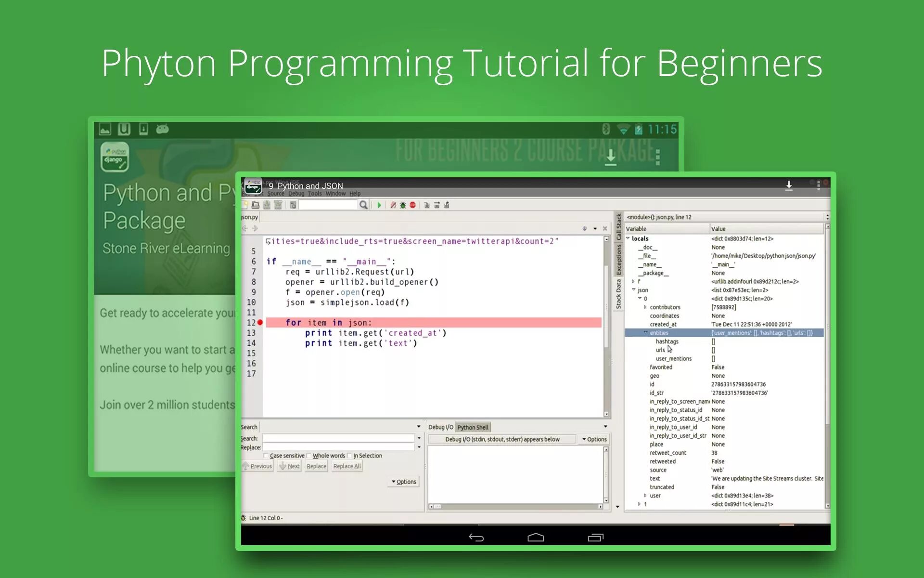Click the Android home navigation icon

536,538
